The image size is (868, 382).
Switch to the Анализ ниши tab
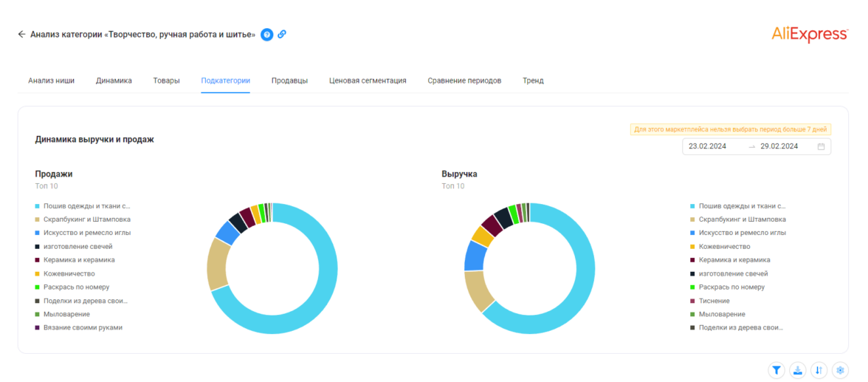[x=52, y=81]
